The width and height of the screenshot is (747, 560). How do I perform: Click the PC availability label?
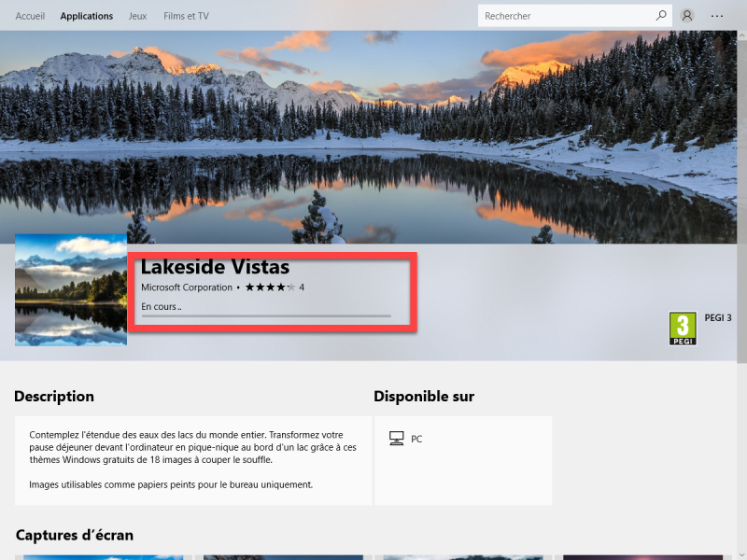416,439
